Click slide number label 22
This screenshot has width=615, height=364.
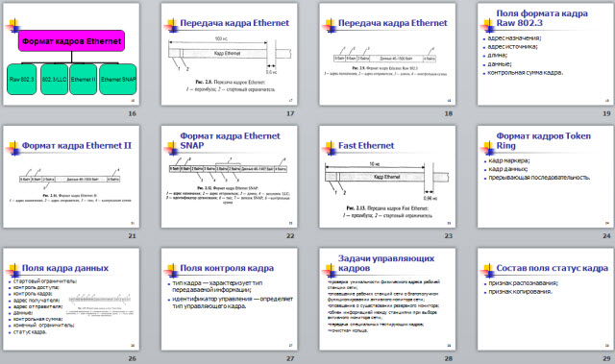click(290, 236)
